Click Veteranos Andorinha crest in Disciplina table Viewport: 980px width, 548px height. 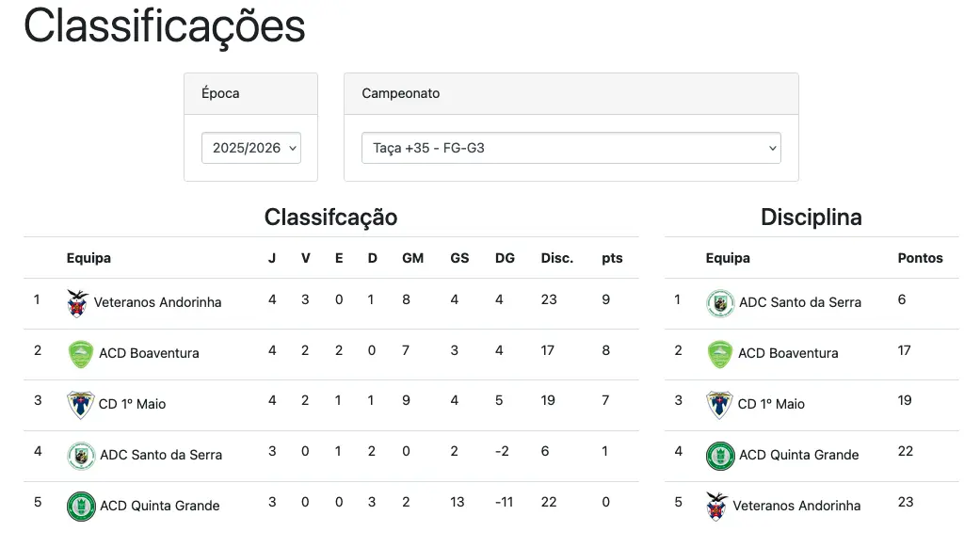pyautogui.click(x=717, y=506)
